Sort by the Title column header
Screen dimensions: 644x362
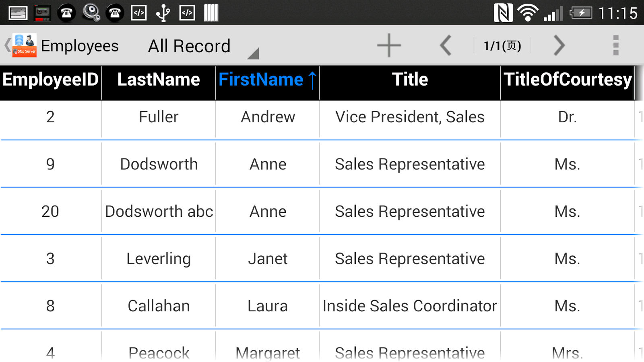[x=410, y=80]
